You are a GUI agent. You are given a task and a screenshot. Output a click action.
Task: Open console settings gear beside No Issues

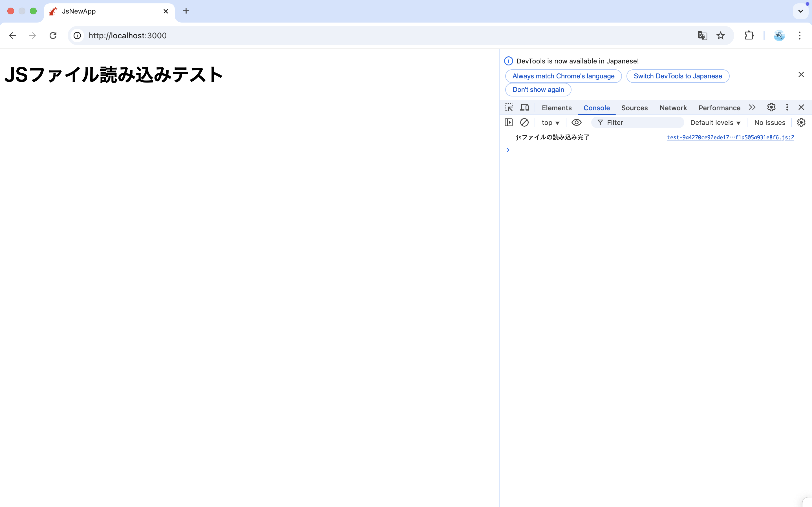[801, 122]
